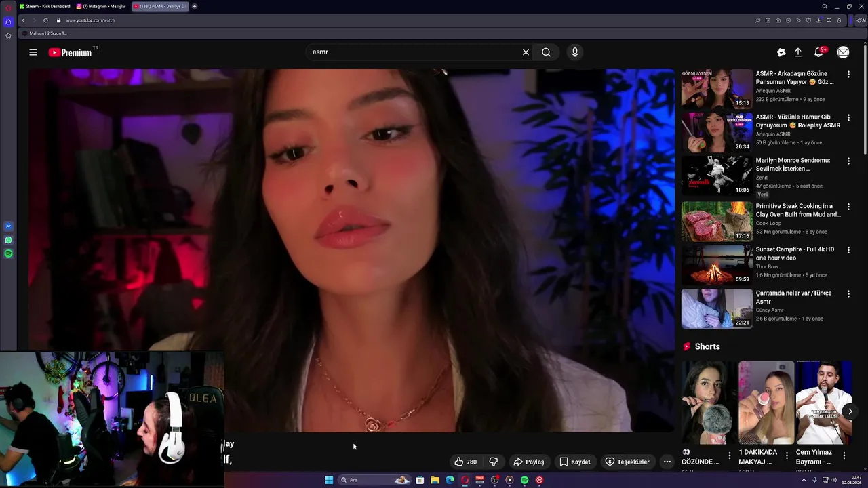Select the ASMR YouTube browser tab

click(159, 6)
